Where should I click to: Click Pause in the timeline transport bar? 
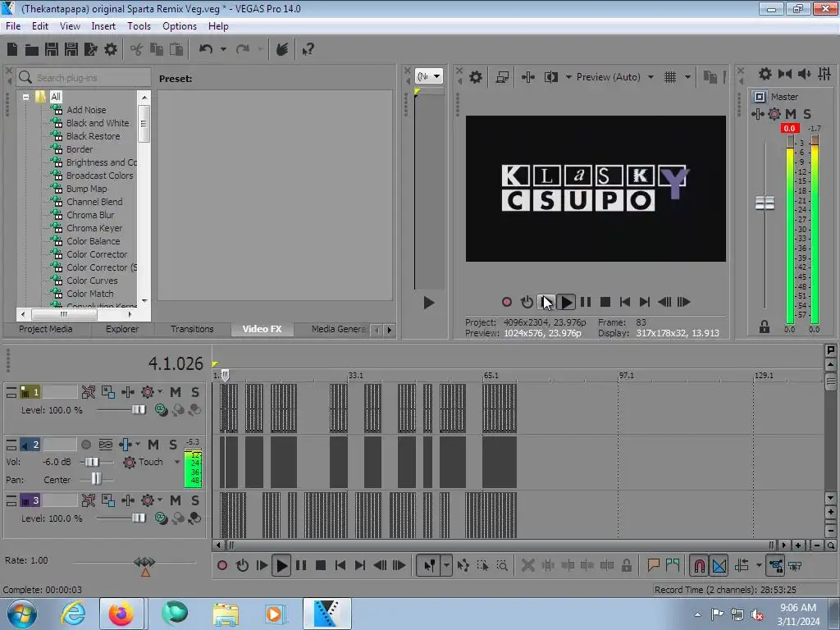(x=301, y=565)
